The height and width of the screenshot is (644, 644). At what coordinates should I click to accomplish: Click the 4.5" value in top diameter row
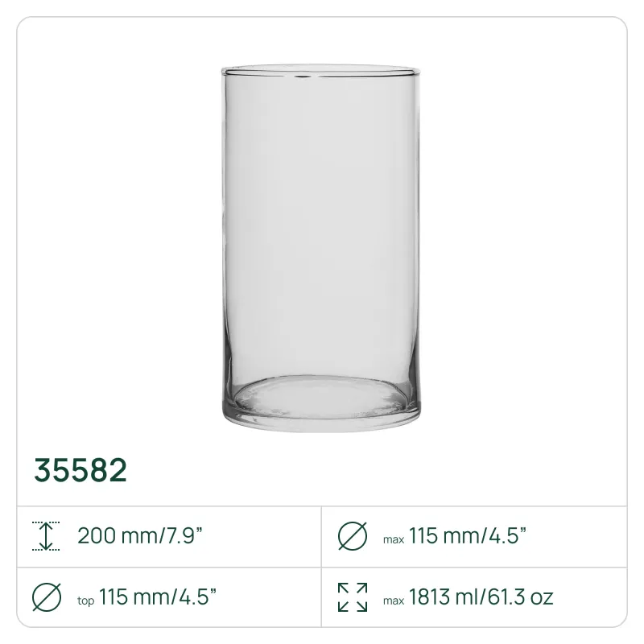(195, 597)
